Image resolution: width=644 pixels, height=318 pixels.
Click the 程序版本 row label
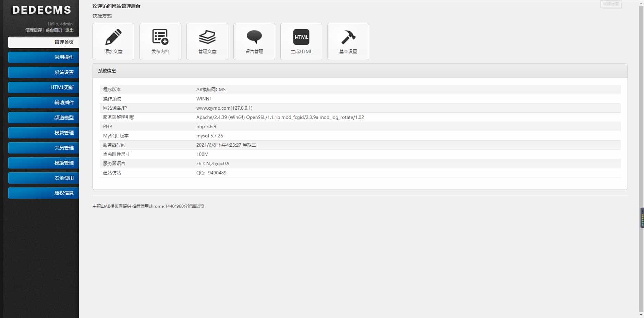112,89
